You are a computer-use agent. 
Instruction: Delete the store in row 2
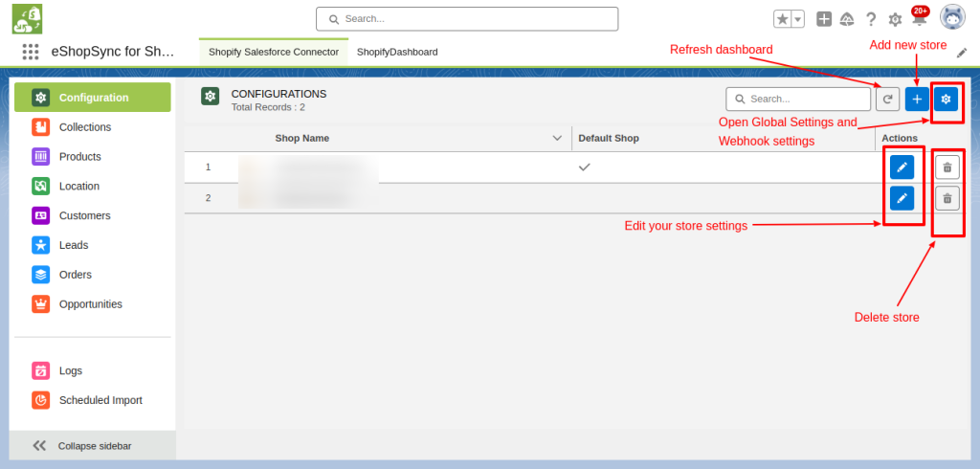click(x=947, y=198)
